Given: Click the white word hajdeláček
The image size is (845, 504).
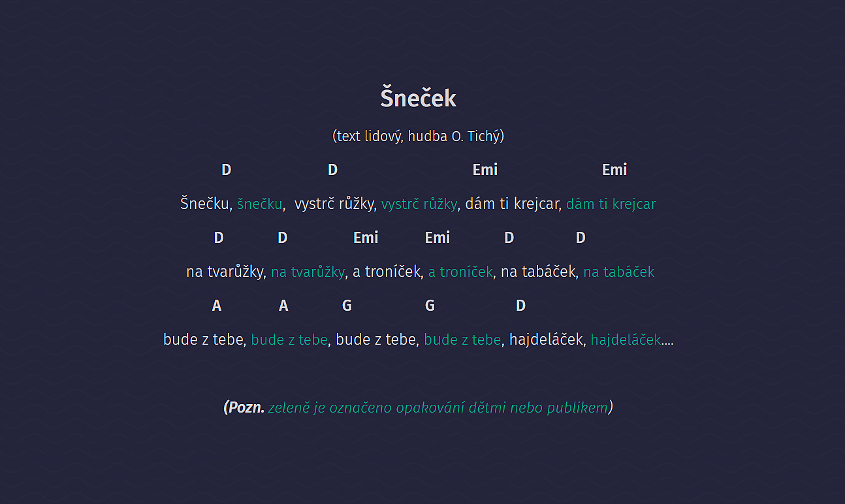Looking at the screenshot, I should tap(546, 339).
